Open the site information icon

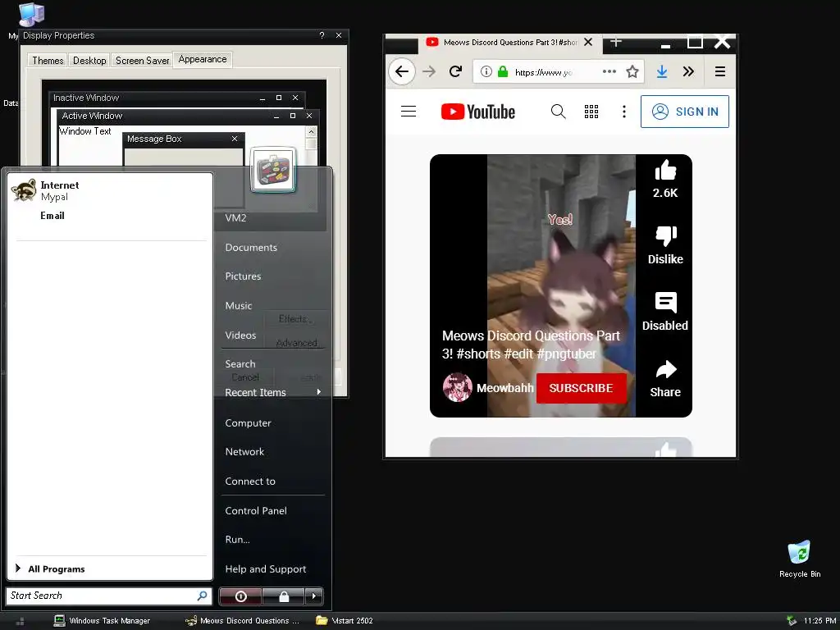click(x=486, y=71)
